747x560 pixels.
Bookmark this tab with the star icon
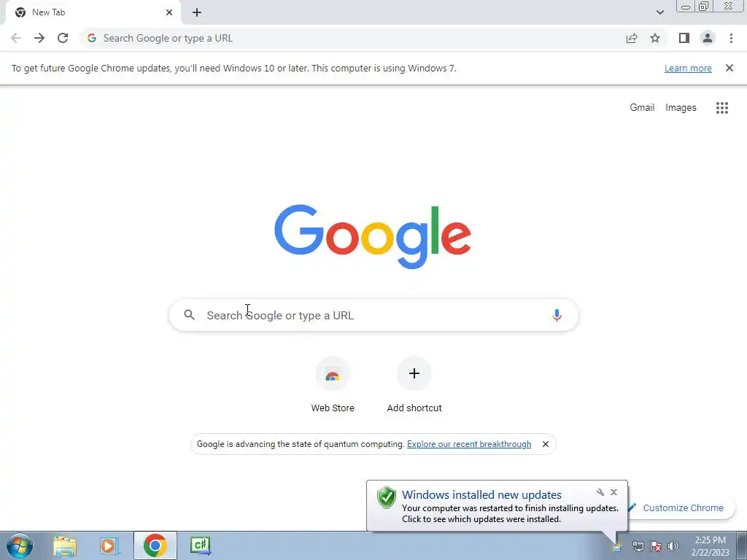[x=655, y=38]
